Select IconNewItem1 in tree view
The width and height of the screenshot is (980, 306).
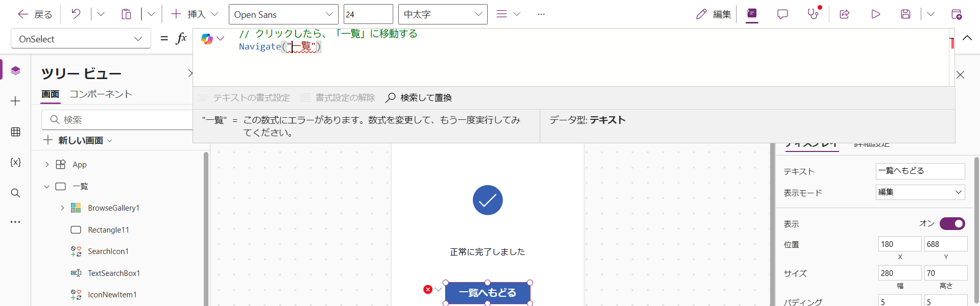(x=112, y=295)
